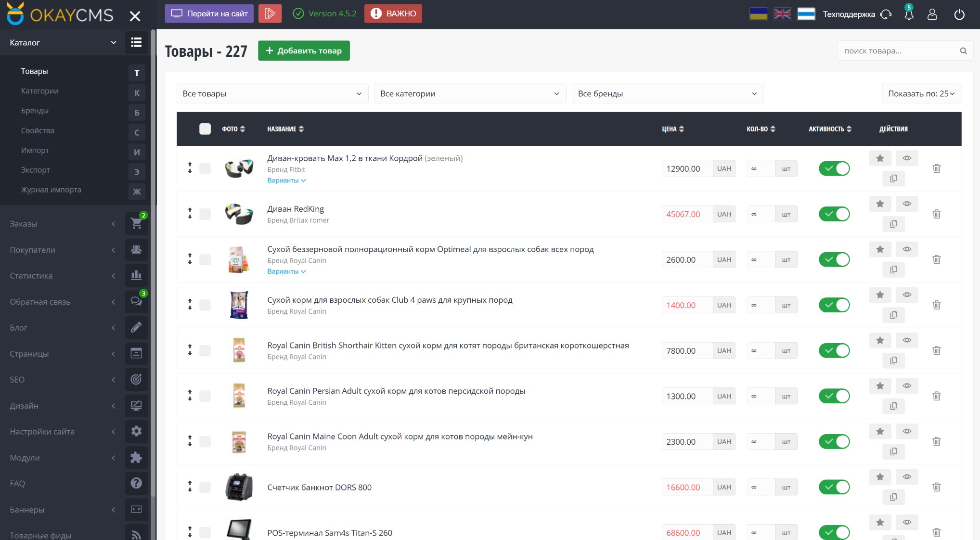Click the search magnifier icon

[x=963, y=51]
